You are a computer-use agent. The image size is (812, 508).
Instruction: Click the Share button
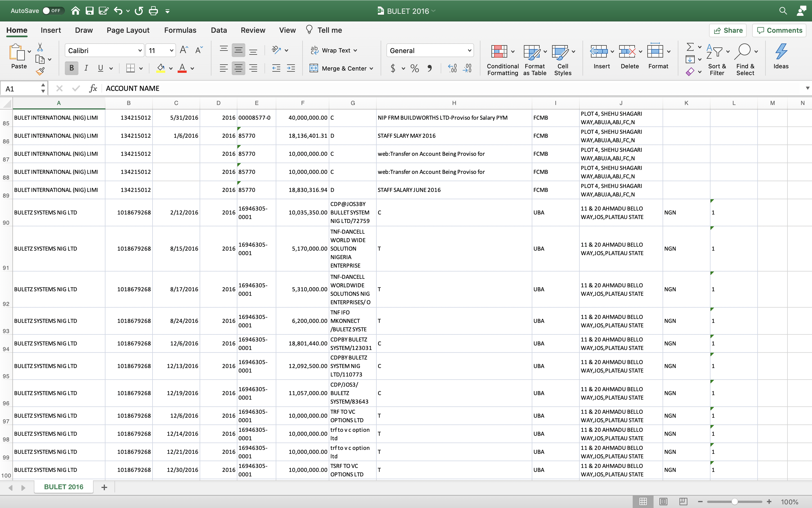point(728,30)
